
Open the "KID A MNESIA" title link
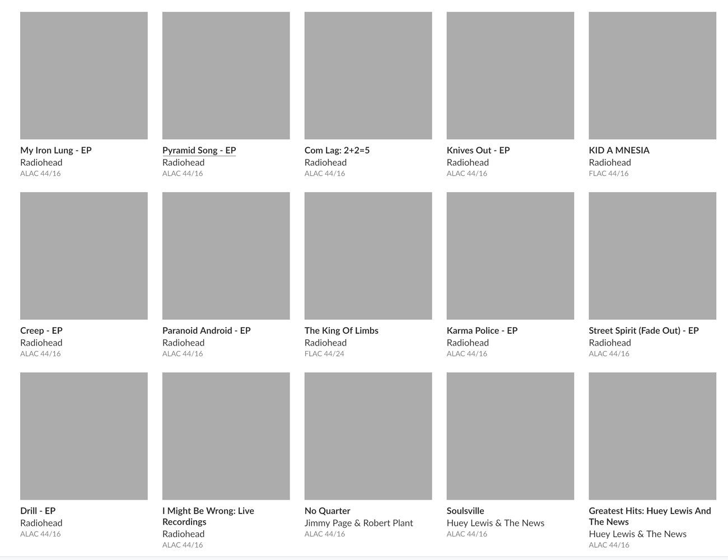click(619, 150)
